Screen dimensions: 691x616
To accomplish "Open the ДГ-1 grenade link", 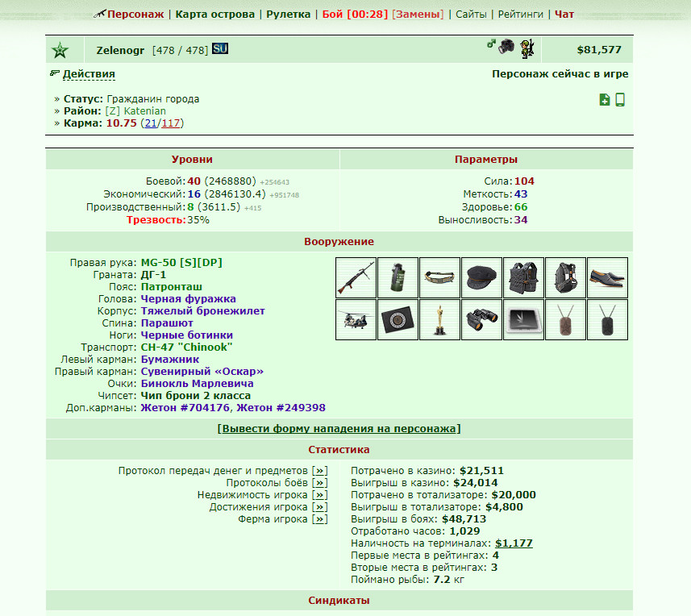I will click(x=153, y=275).
